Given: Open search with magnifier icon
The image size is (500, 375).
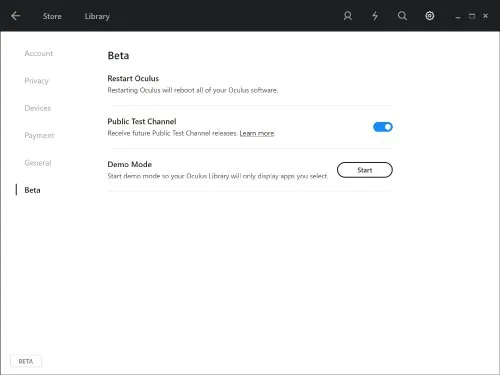Looking at the screenshot, I should point(402,16).
